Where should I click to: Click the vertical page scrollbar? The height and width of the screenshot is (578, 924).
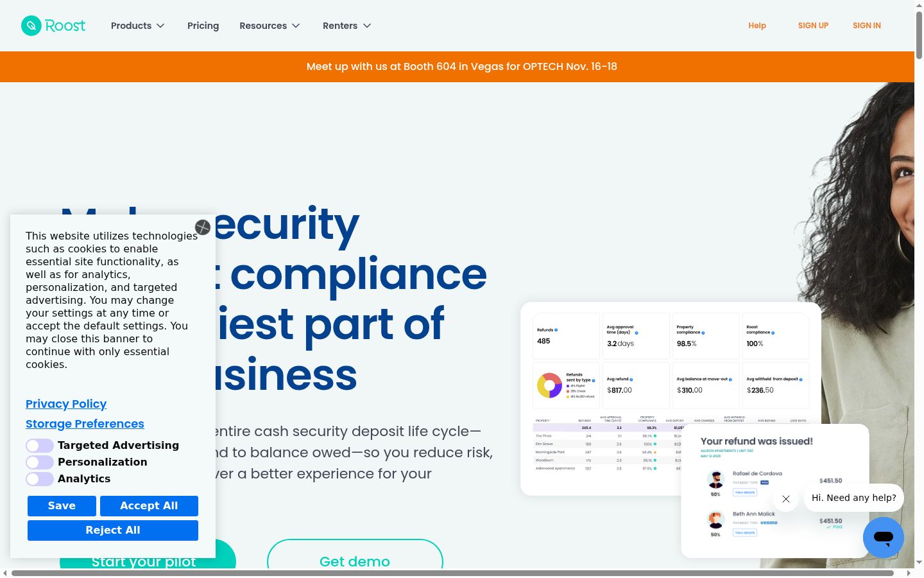919,35
